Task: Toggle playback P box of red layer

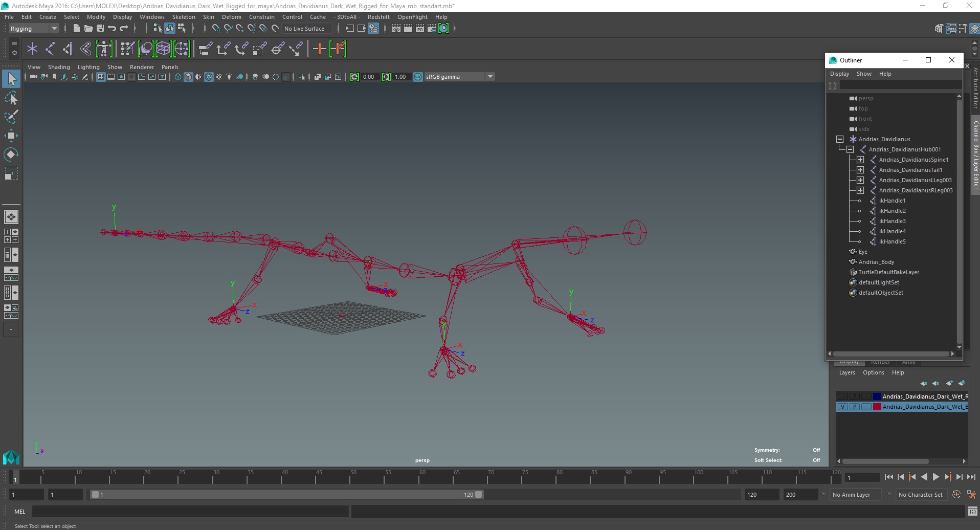Action: pos(854,407)
